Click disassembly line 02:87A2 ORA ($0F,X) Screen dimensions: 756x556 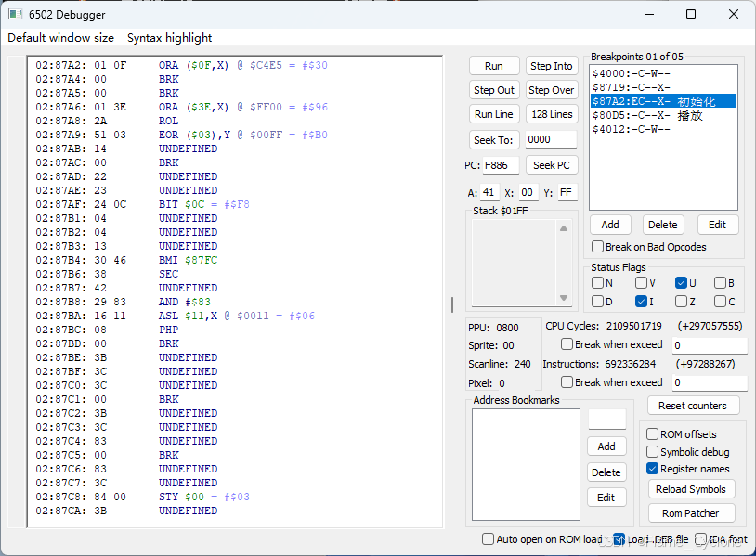coord(181,65)
